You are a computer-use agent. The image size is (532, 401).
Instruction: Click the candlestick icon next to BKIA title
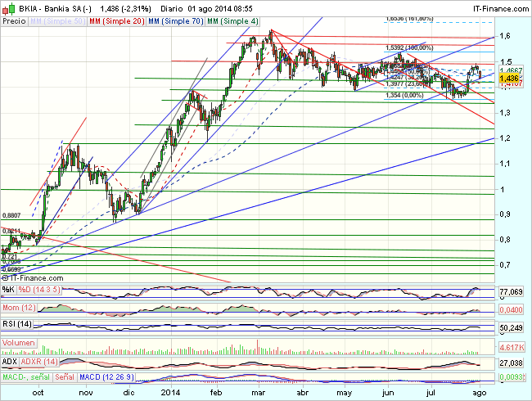(8, 8)
